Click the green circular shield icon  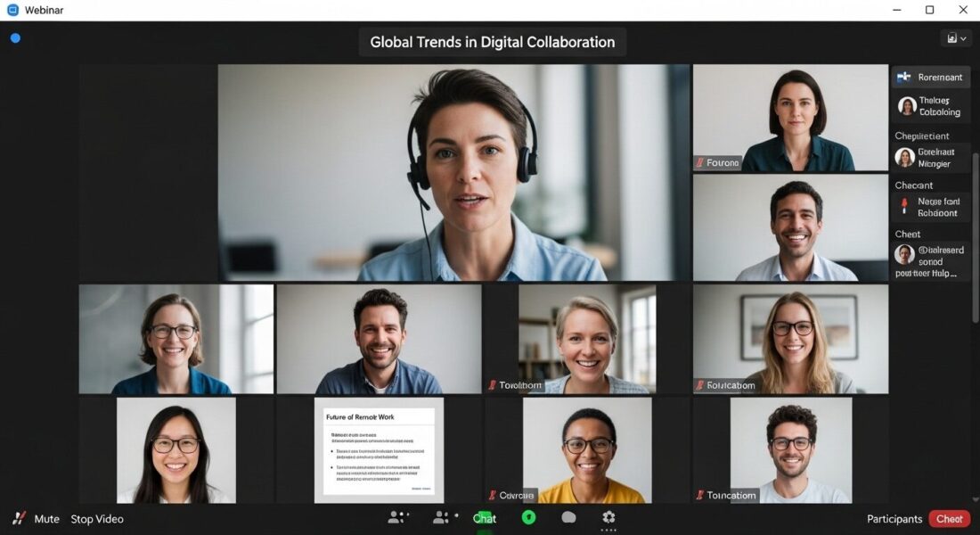point(528,517)
